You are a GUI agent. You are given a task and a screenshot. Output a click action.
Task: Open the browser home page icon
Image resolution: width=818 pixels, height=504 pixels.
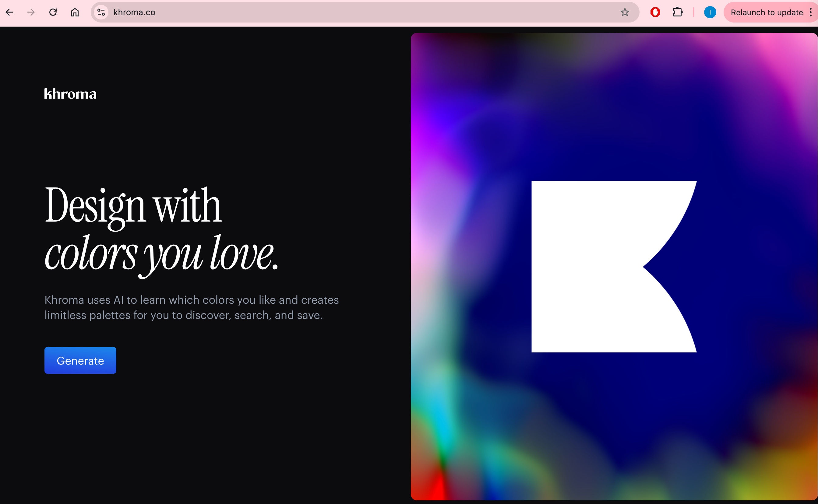75,12
